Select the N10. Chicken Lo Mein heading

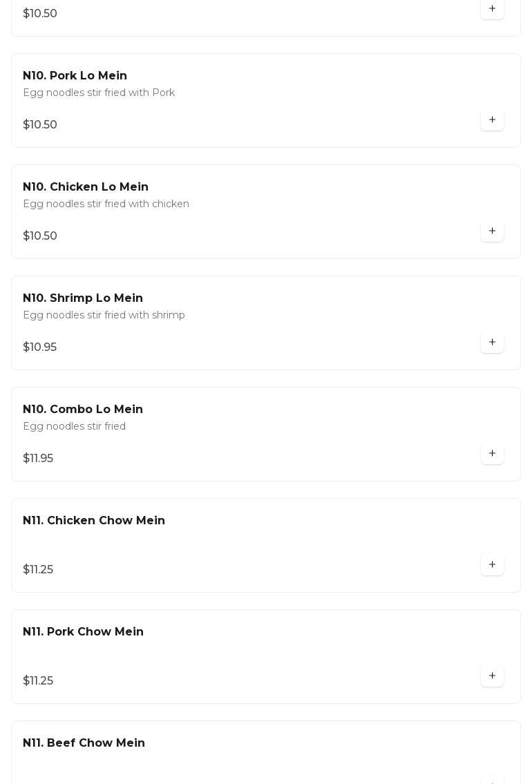tap(86, 187)
